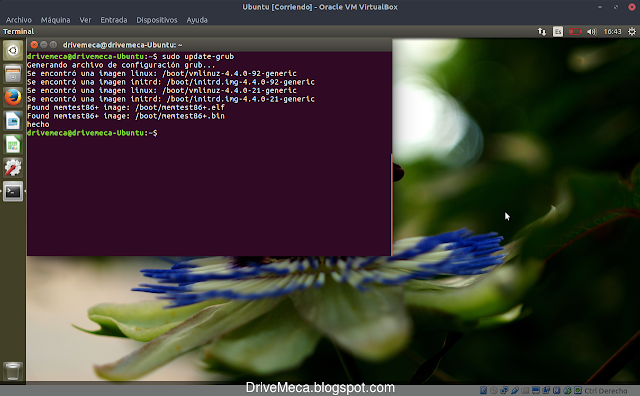Select the Terminal icon in the launcher

click(13, 191)
